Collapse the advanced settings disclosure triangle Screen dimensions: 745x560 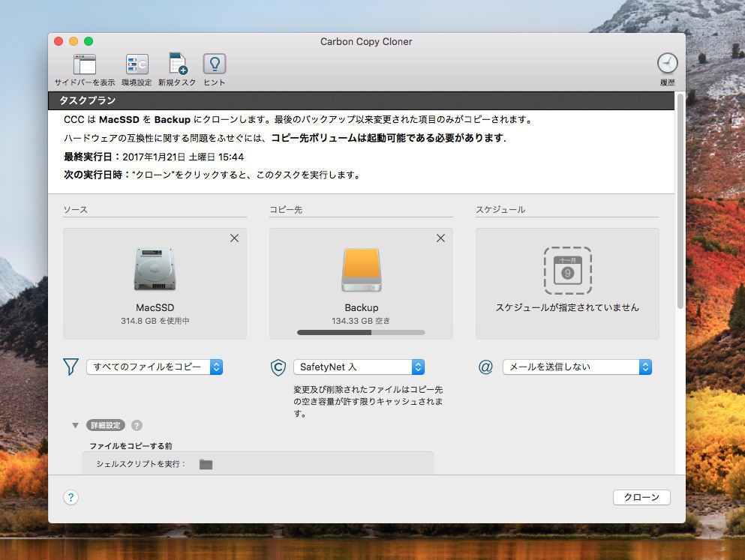pyautogui.click(x=75, y=425)
